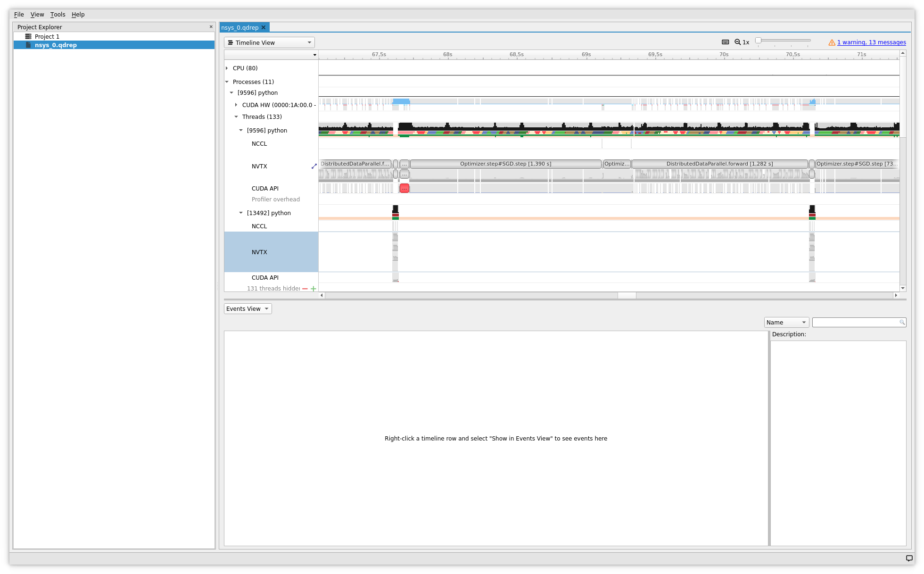The height and width of the screenshot is (574, 924).
Task: Open the 1 warning, 13 messages link
Action: click(871, 42)
